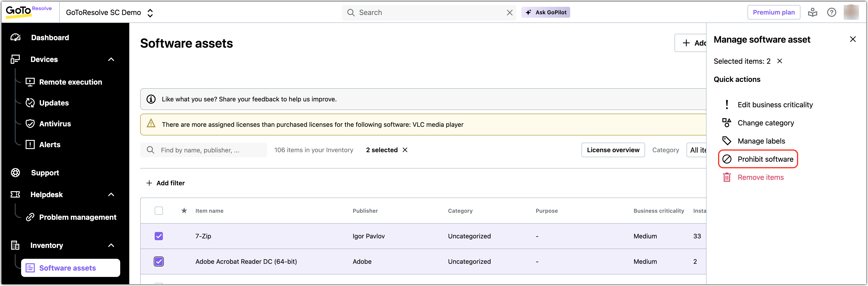
Task: Focus the top Search field
Action: point(429,12)
